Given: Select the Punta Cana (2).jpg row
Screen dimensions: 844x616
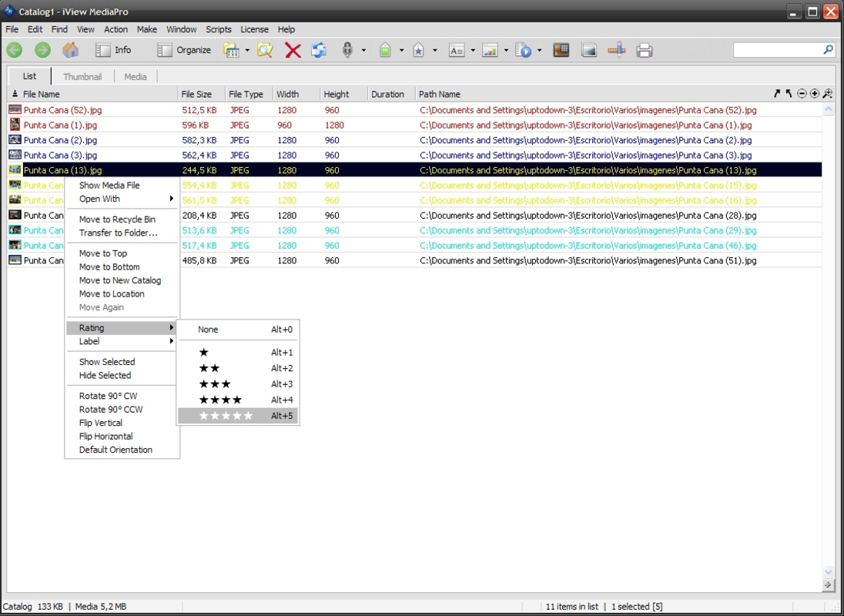Looking at the screenshot, I should click(x=414, y=140).
